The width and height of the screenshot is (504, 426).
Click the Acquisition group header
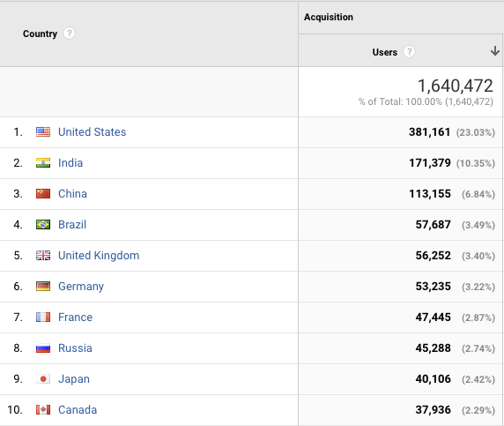pyautogui.click(x=329, y=17)
